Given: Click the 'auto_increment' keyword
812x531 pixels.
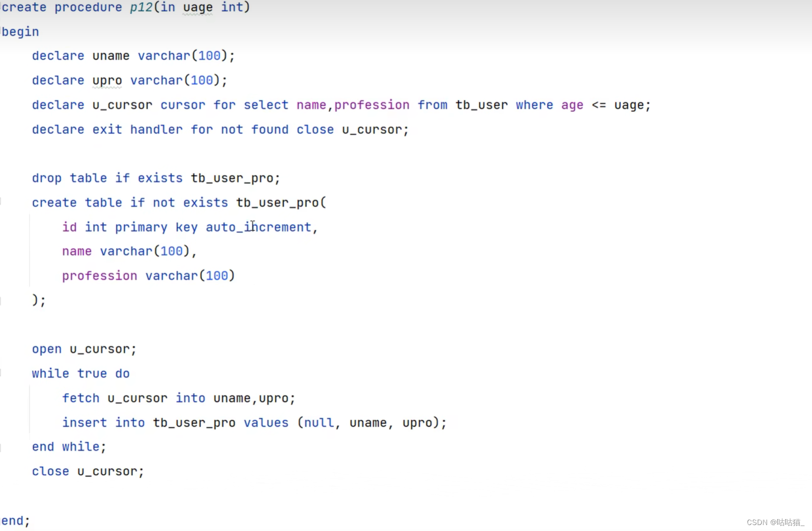Looking at the screenshot, I should tap(258, 227).
